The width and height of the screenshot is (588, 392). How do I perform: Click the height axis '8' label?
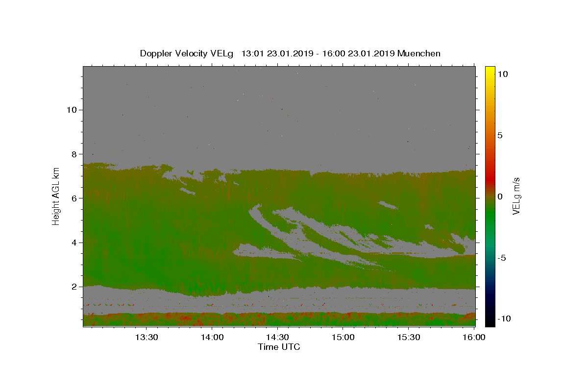click(73, 154)
